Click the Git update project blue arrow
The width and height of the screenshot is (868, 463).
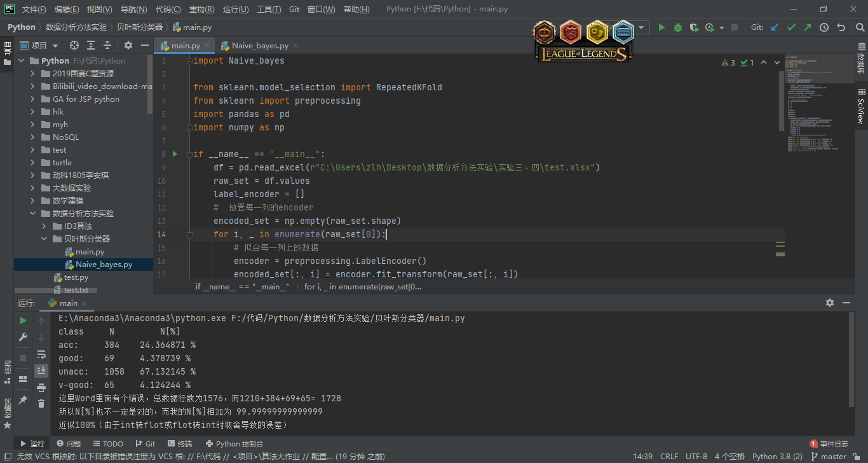tap(775, 27)
